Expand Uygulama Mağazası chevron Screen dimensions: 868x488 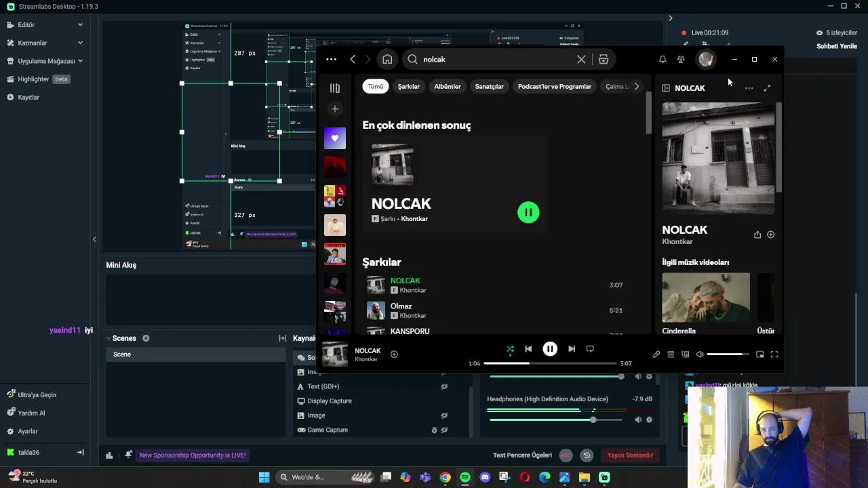pos(80,61)
